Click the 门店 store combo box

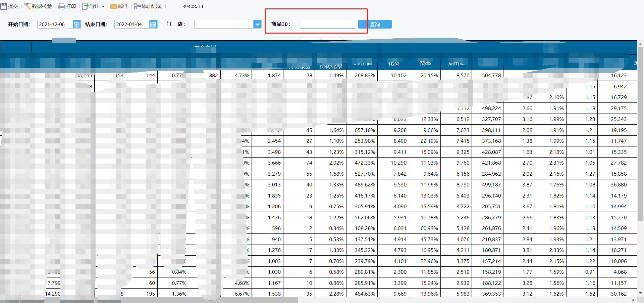coord(224,24)
